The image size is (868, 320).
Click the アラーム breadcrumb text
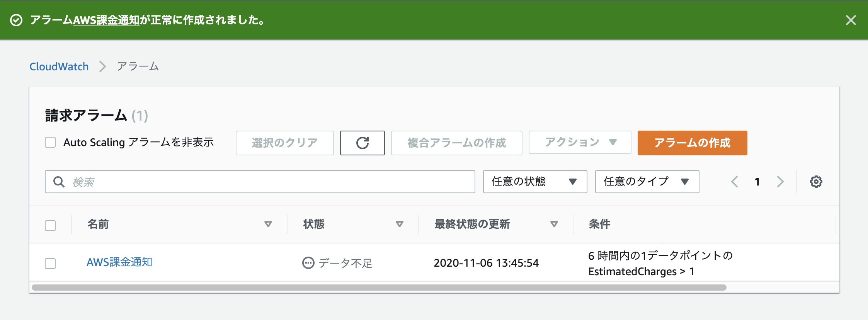(x=138, y=66)
